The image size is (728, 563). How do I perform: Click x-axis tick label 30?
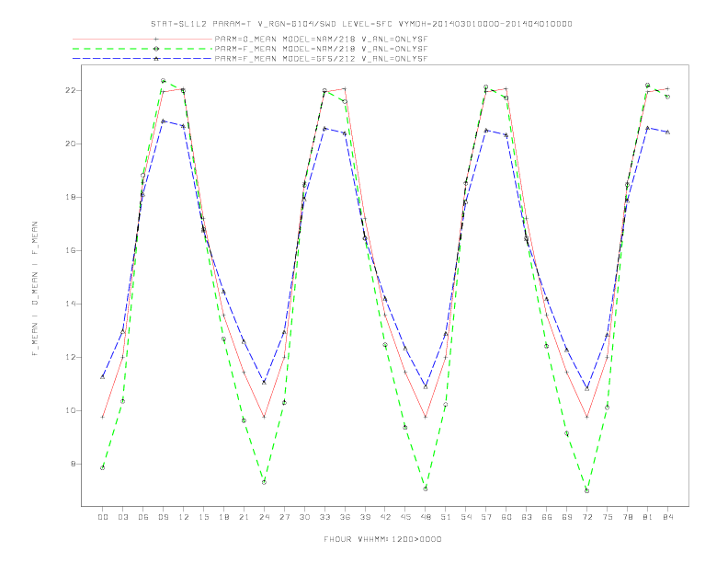pyautogui.click(x=304, y=517)
